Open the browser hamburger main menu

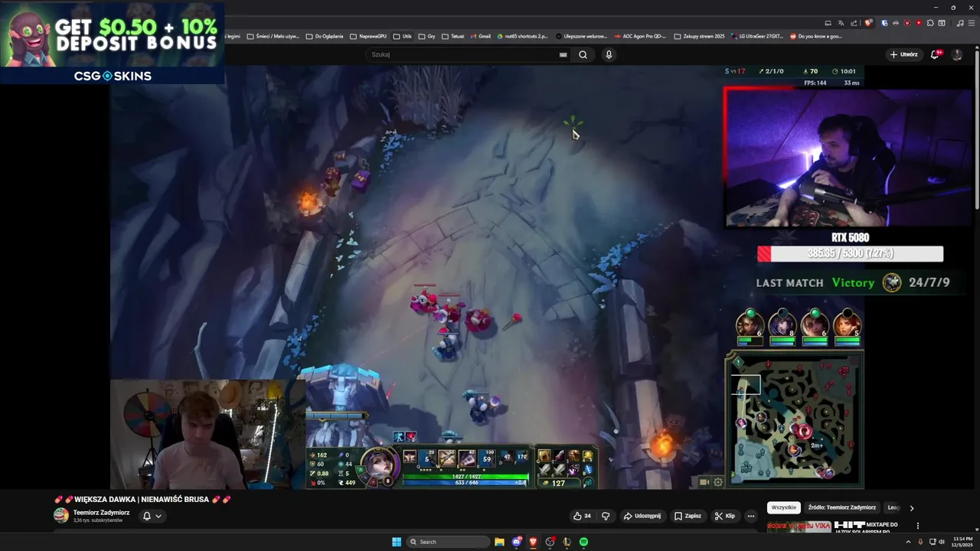[x=972, y=23]
